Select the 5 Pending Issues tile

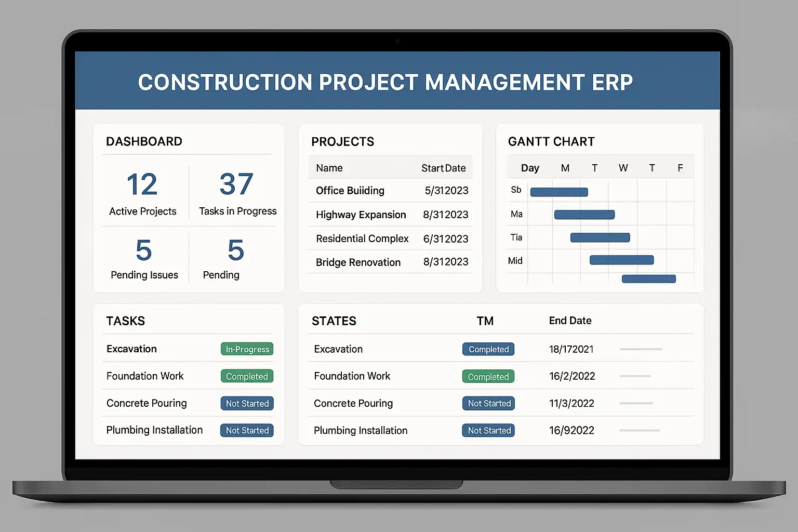coord(144,258)
